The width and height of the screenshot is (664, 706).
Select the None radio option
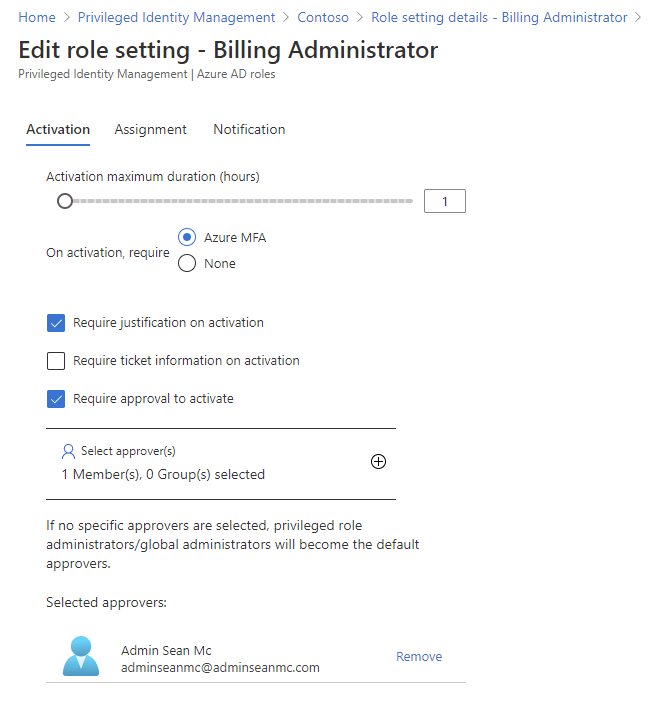186,263
